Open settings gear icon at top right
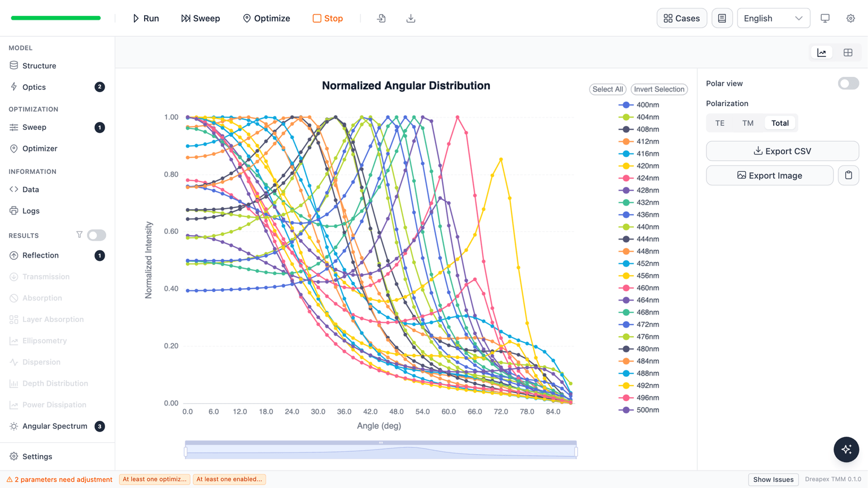This screenshot has height=488, width=868. (850, 18)
